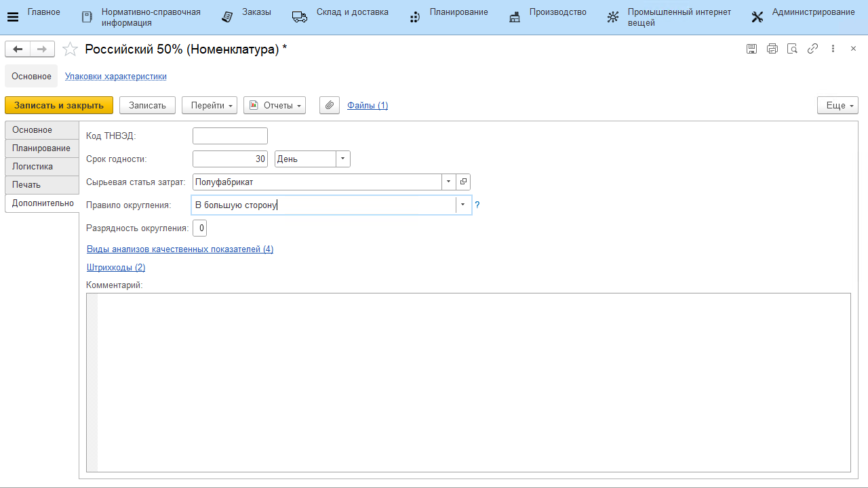Click the printer icon
Image resolution: width=868 pixels, height=488 pixels.
click(772, 49)
